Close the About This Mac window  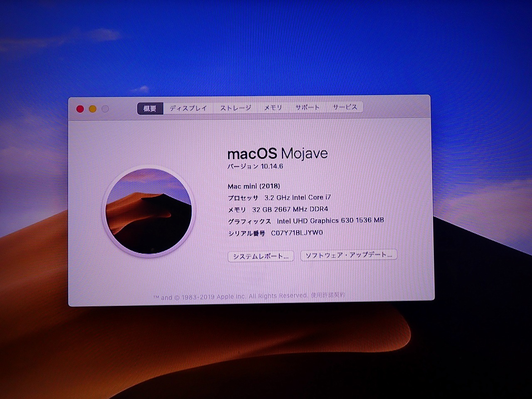80,109
